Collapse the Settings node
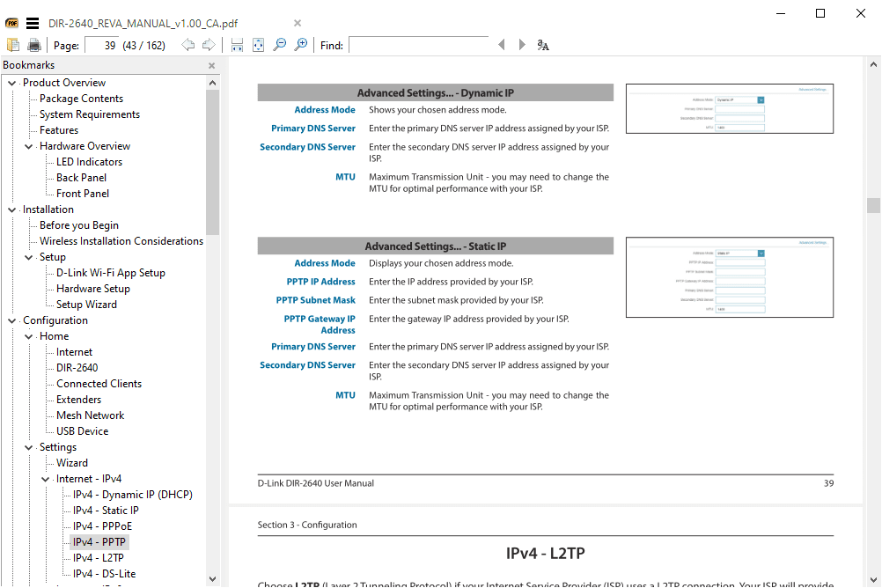 29,447
